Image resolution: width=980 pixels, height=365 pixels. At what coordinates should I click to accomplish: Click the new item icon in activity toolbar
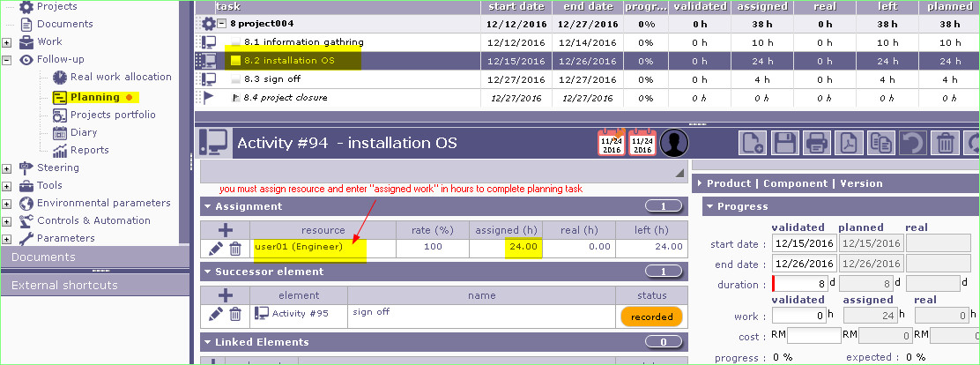[752, 143]
